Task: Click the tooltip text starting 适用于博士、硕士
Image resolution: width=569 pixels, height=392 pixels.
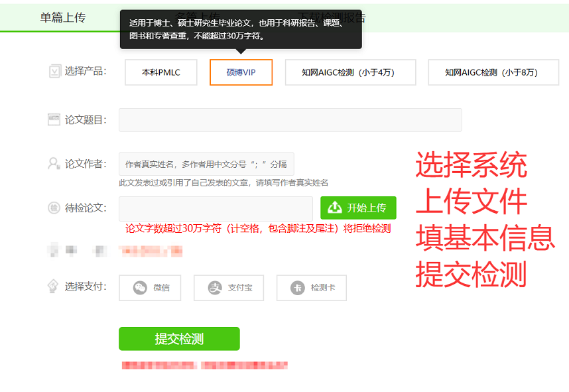Action: pos(236,29)
